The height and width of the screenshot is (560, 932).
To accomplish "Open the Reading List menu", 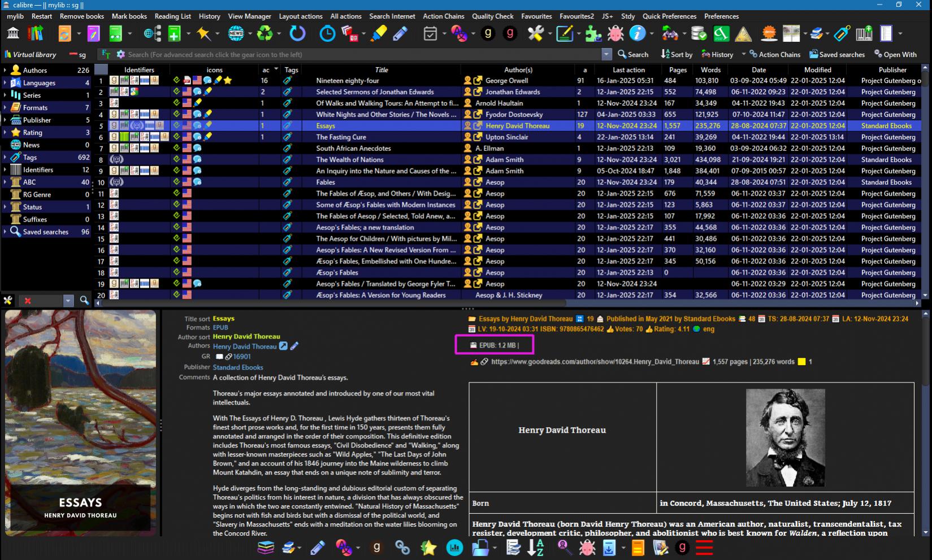I will click(x=172, y=16).
